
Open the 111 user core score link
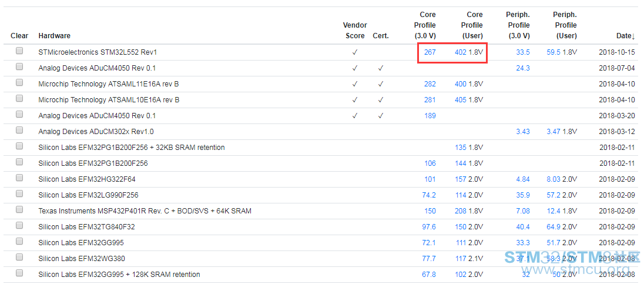[461, 242]
